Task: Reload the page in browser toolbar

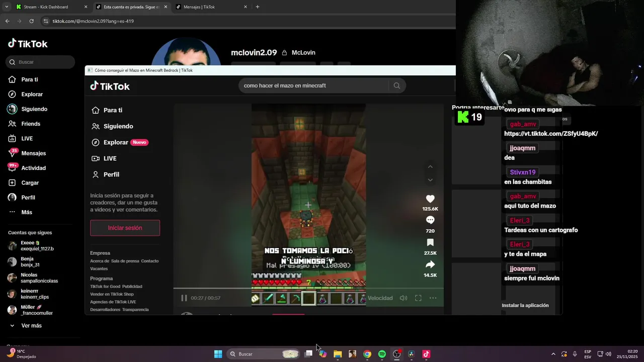Action: tap(31, 21)
